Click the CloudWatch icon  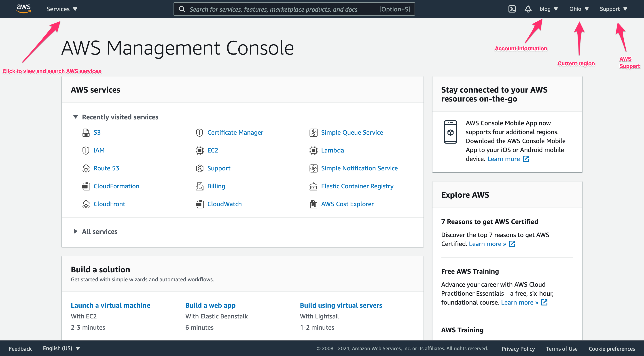click(x=199, y=204)
